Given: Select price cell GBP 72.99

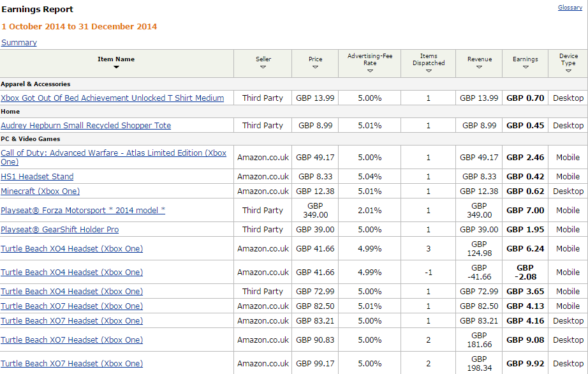Looking at the screenshot, I should click(315, 291).
